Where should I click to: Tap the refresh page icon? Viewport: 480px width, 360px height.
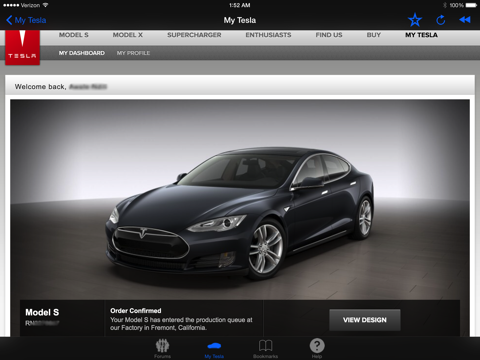pyautogui.click(x=441, y=20)
